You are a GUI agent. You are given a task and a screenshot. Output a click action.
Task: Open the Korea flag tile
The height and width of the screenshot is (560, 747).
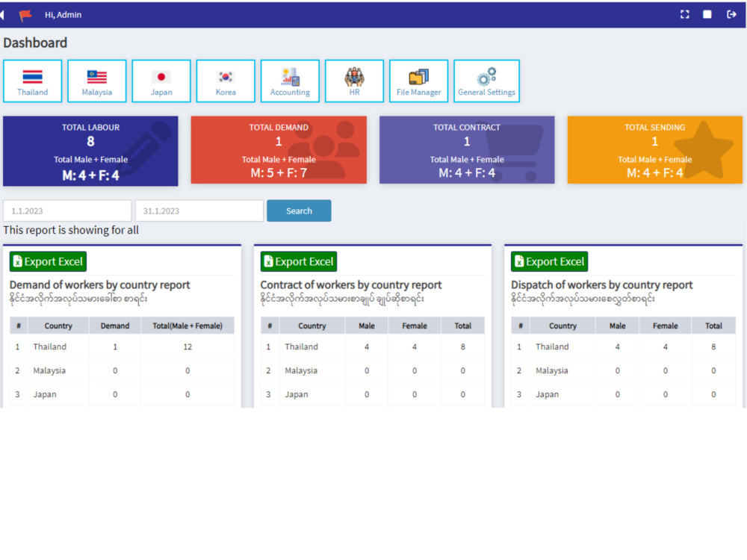click(226, 81)
